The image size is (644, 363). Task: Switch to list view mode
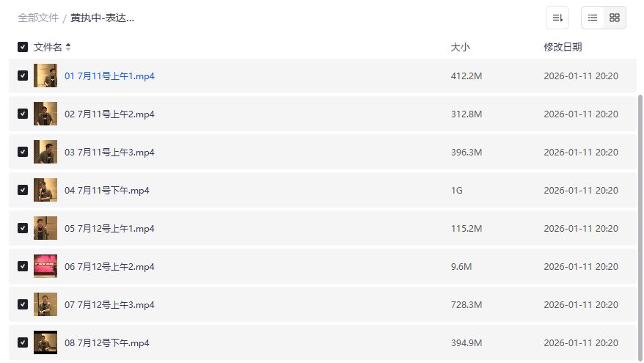[x=593, y=18]
